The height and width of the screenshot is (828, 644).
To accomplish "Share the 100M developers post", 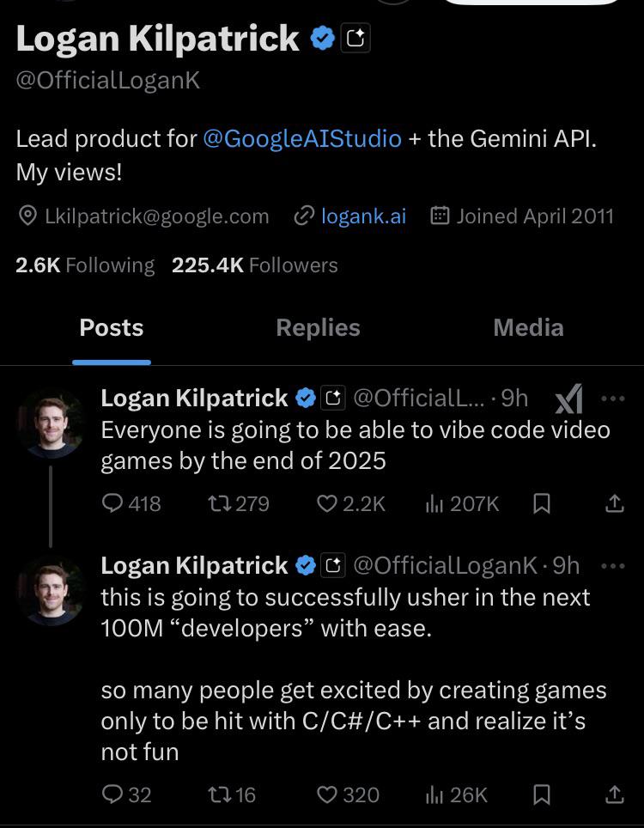I will [615, 795].
